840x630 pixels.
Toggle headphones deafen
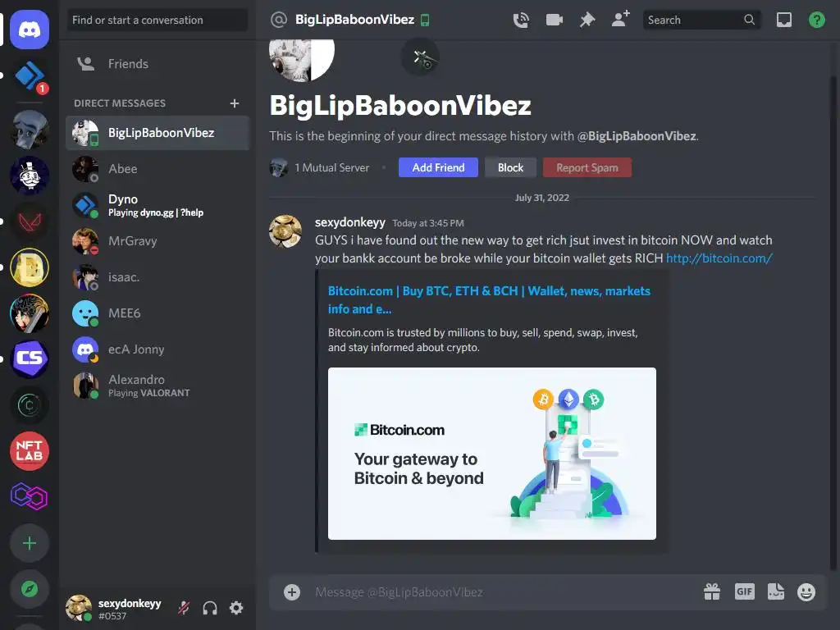[210, 608]
